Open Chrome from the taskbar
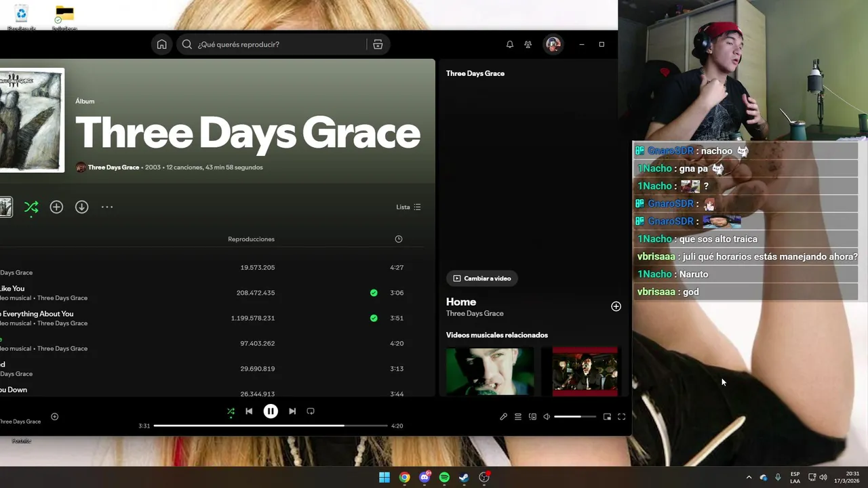The height and width of the screenshot is (488, 868). coord(404,477)
